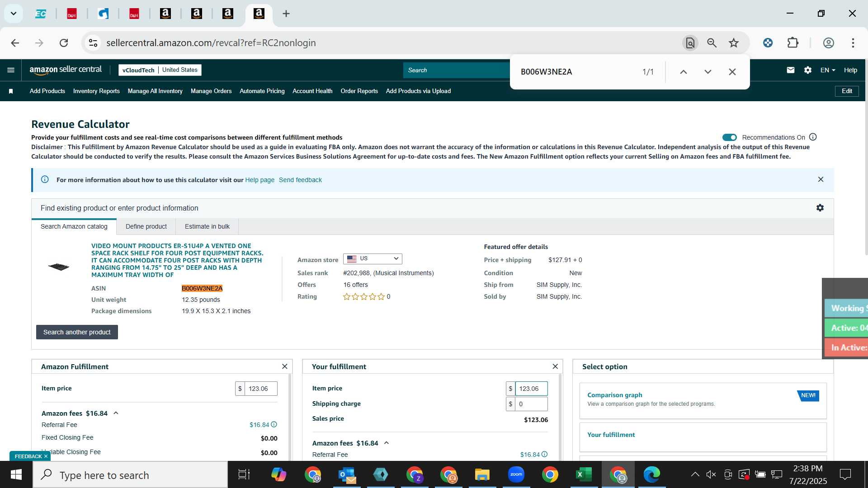868x488 pixels.
Task: Open File Explorer from taskbar
Action: [482, 475]
